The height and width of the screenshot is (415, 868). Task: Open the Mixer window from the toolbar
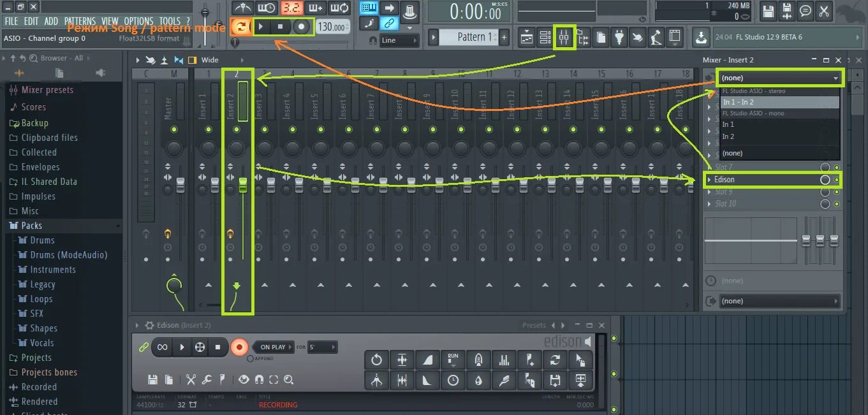(x=564, y=37)
